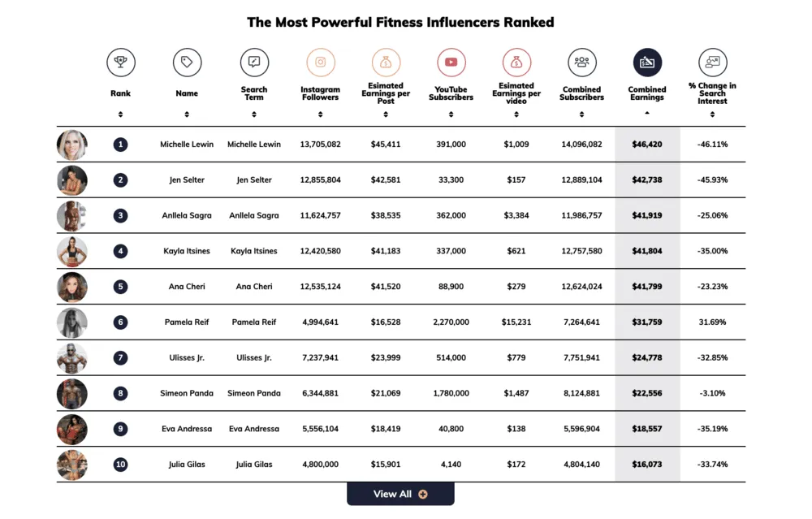This screenshot has height=519, width=812.
Task: Click the % Change in Search Interest icon
Action: pyautogui.click(x=712, y=62)
